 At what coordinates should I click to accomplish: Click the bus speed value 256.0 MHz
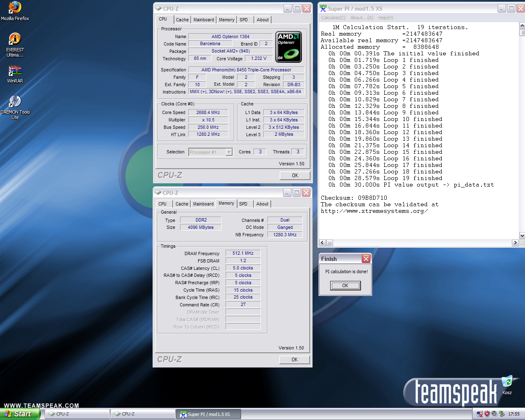[x=208, y=127]
